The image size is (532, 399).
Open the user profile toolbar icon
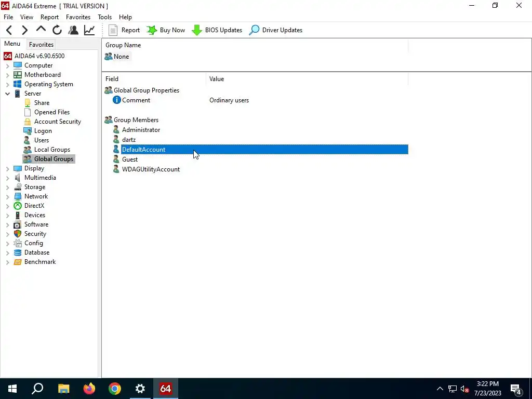(x=73, y=30)
